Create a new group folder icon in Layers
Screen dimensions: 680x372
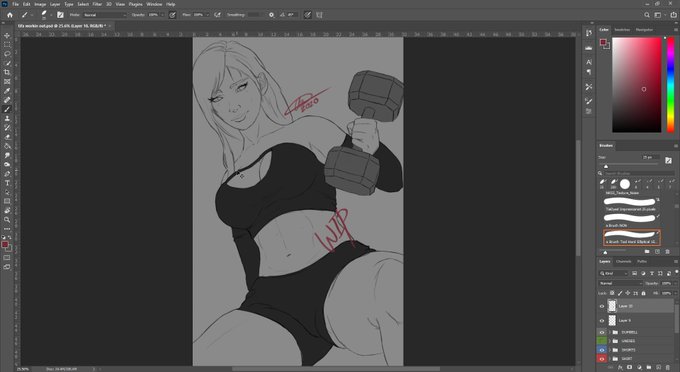click(x=649, y=368)
